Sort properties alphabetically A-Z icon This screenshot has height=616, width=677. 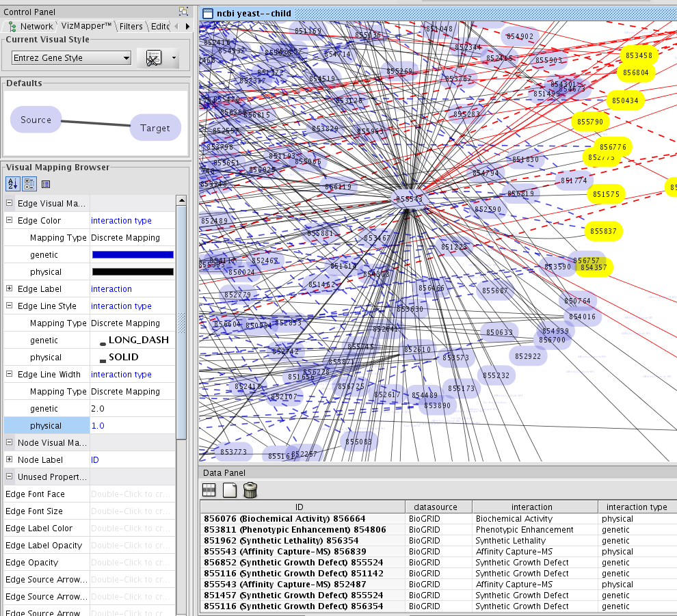coord(12,184)
